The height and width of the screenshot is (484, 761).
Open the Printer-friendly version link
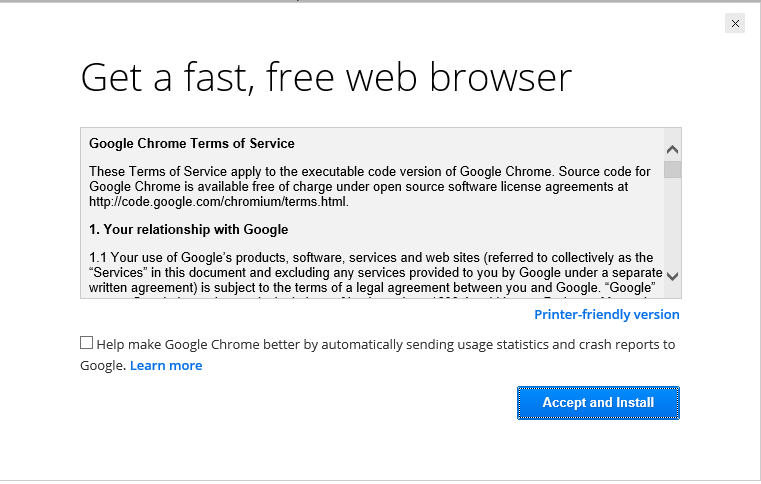coord(606,315)
